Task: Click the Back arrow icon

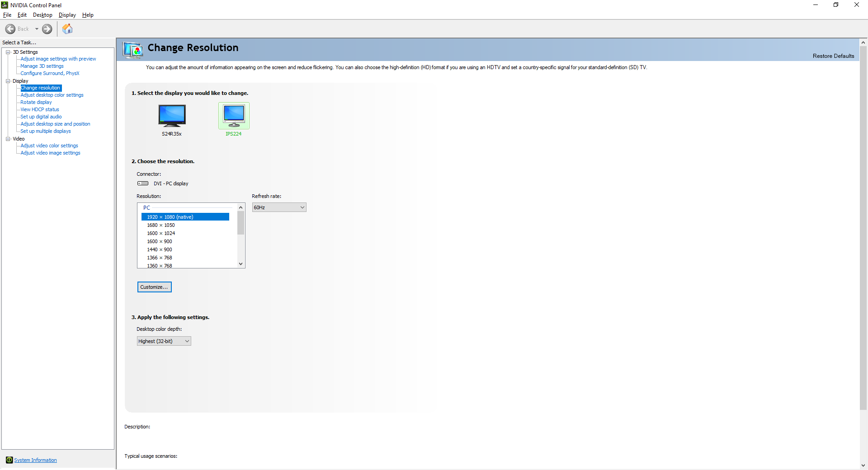Action: (10, 29)
